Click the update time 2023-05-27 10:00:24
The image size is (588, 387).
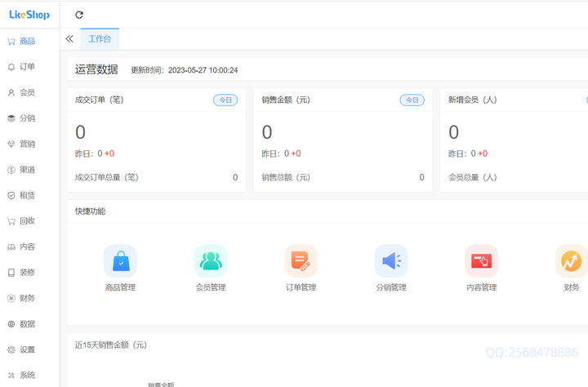[203, 70]
